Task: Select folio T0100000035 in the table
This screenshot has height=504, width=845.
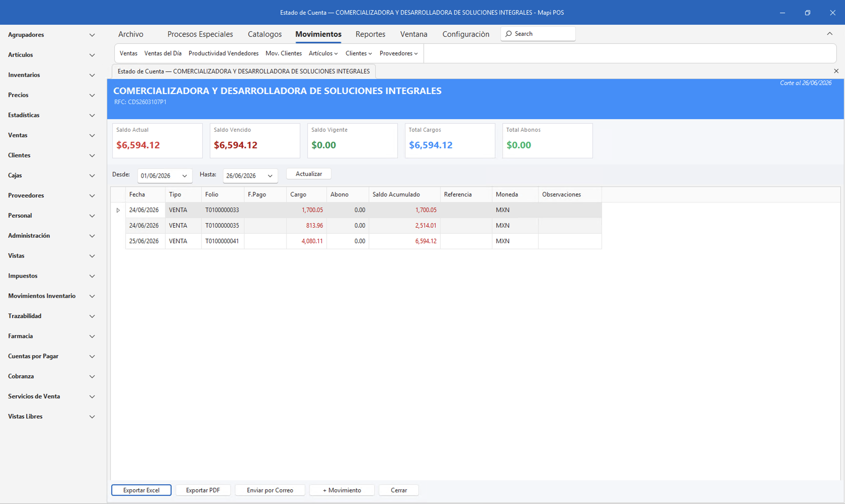Action: tap(222, 226)
